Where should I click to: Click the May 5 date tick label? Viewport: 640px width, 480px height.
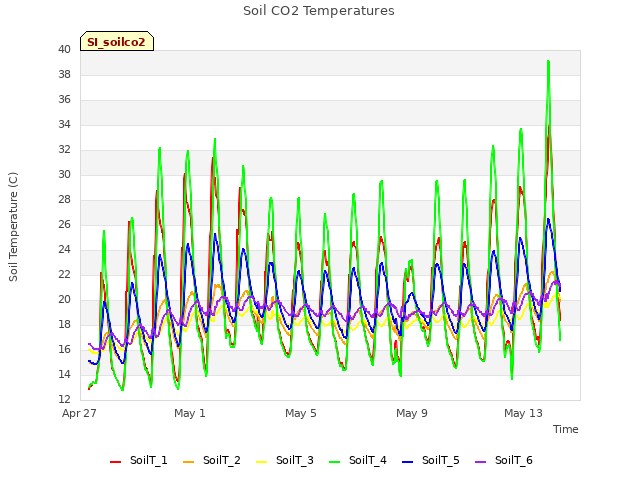coord(301,413)
